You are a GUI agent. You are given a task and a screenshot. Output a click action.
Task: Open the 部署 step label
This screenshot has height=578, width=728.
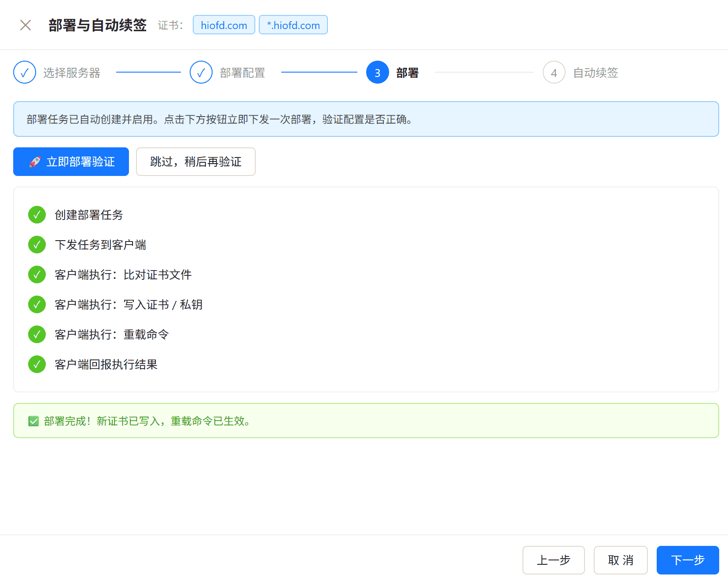(x=408, y=73)
